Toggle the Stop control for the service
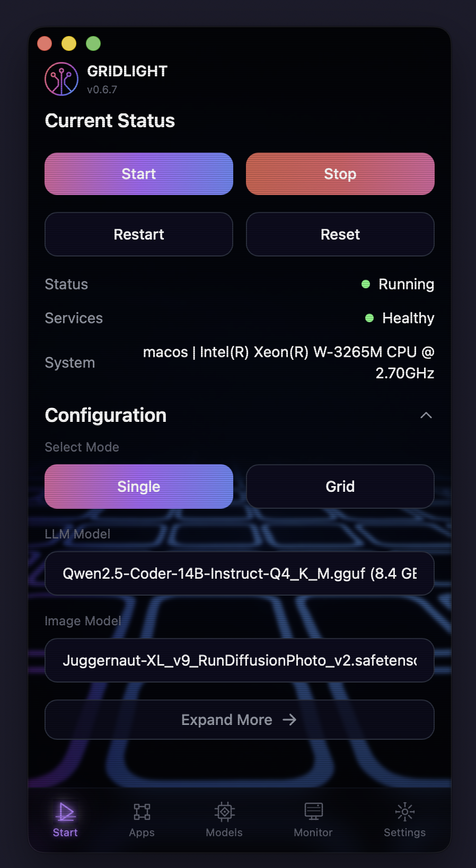 coord(340,174)
